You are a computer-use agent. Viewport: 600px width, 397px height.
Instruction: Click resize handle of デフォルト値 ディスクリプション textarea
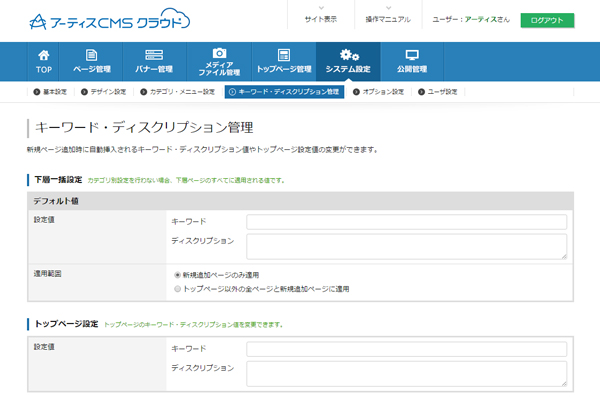click(564, 257)
